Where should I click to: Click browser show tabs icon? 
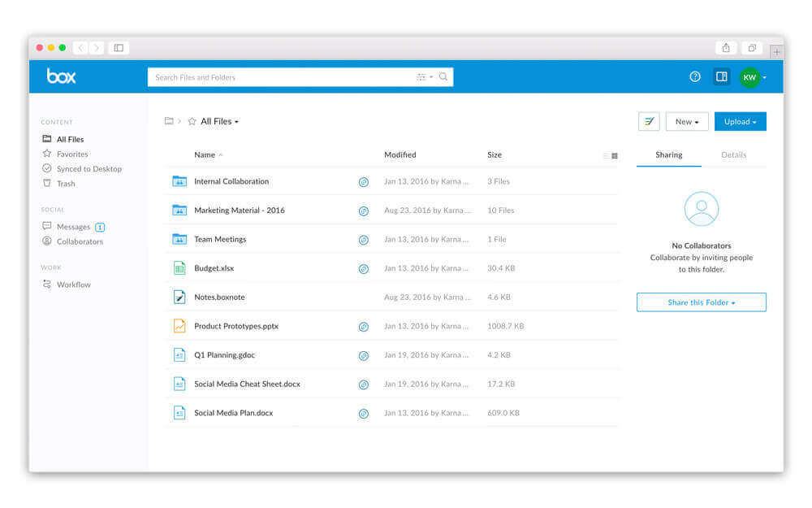coord(752,48)
